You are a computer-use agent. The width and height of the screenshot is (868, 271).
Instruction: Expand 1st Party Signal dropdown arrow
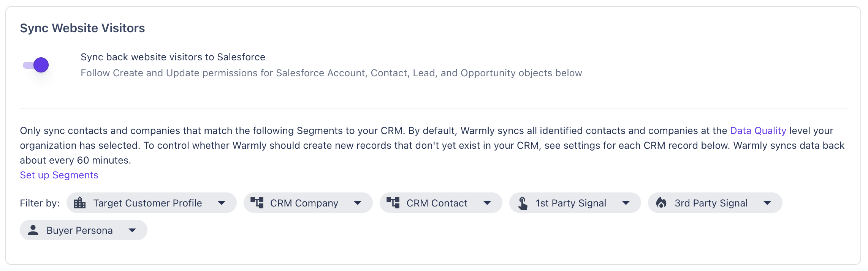point(626,203)
